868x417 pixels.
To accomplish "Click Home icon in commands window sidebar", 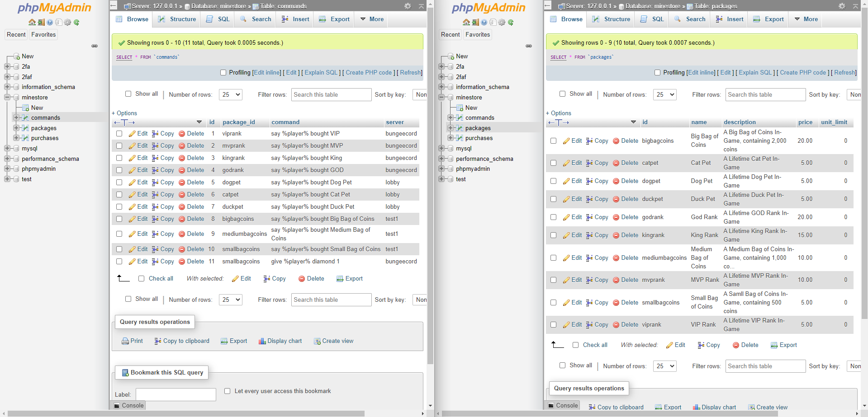I will click(x=32, y=22).
